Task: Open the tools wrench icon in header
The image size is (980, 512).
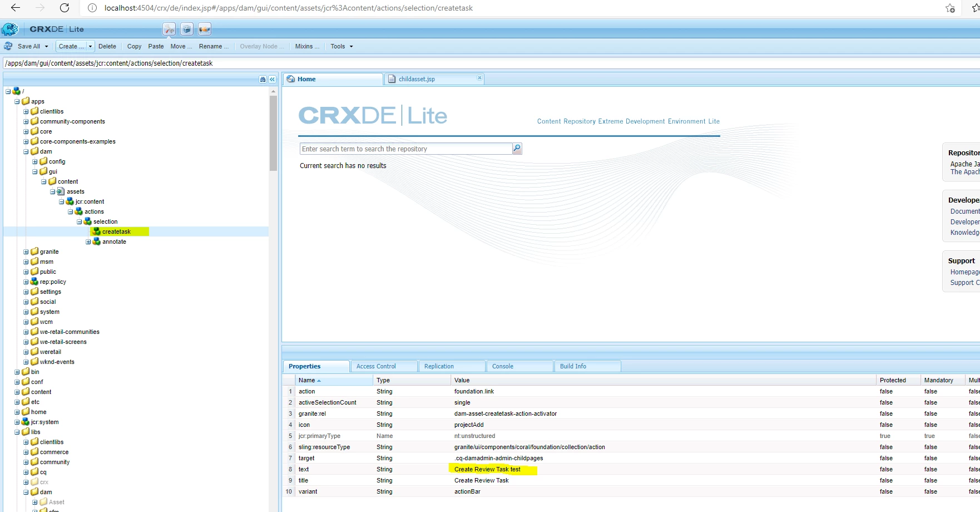Action: pos(169,29)
